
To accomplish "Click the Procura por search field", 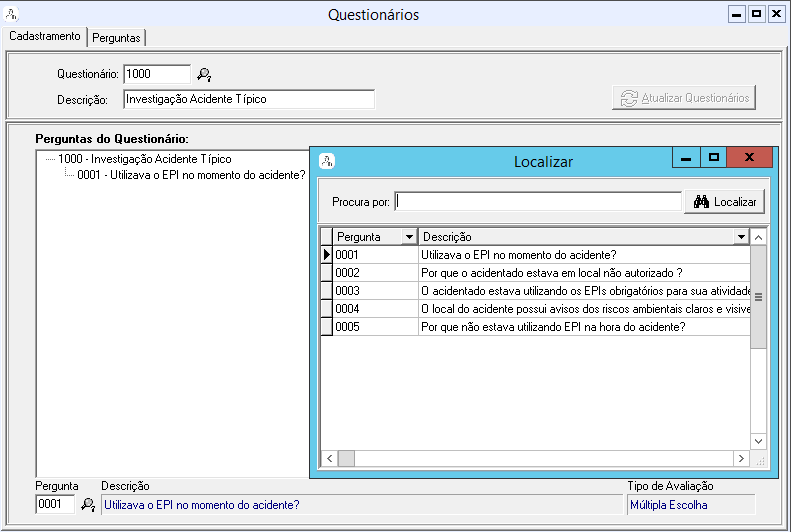I will (538, 201).
